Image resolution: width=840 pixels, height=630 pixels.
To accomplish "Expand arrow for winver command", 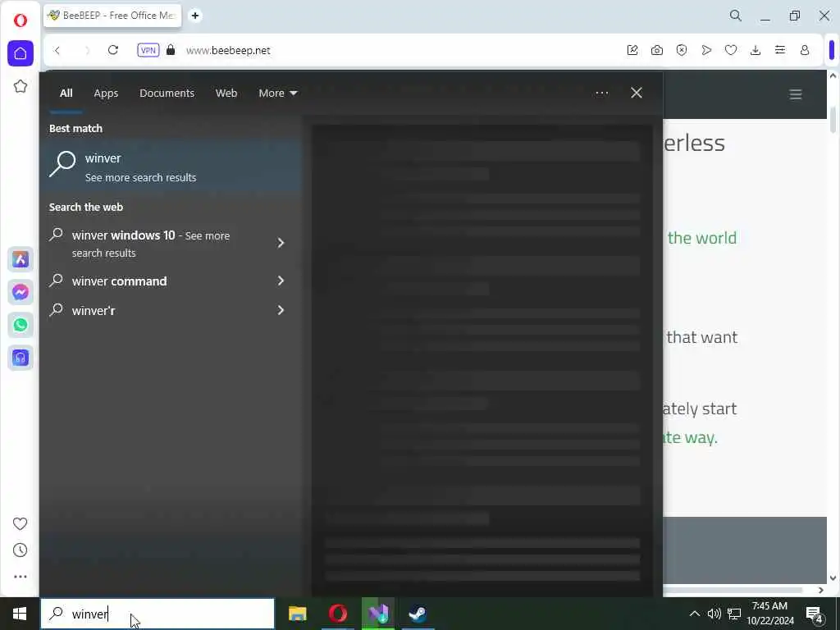I will (x=281, y=281).
